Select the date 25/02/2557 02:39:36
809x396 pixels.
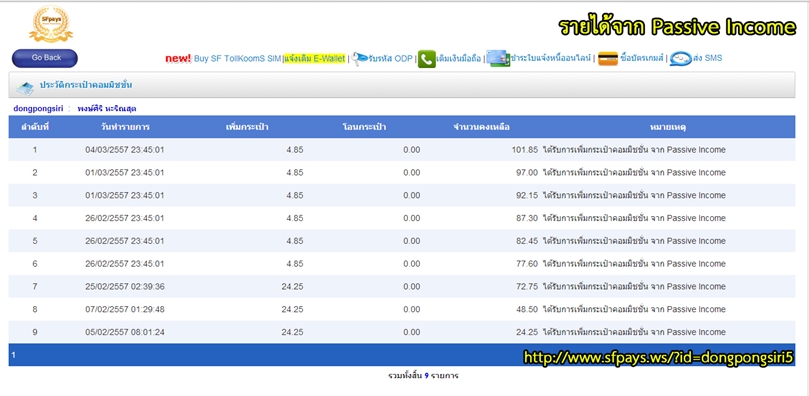(x=125, y=287)
